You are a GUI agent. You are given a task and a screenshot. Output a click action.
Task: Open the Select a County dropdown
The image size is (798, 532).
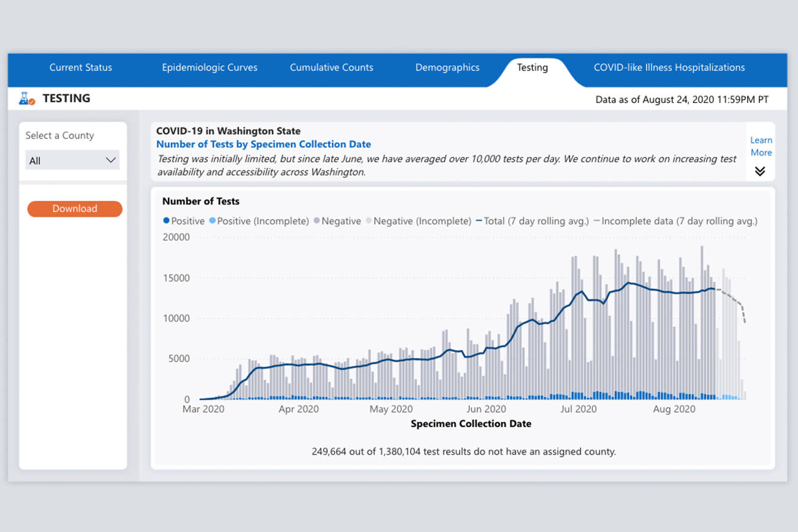[72, 161]
